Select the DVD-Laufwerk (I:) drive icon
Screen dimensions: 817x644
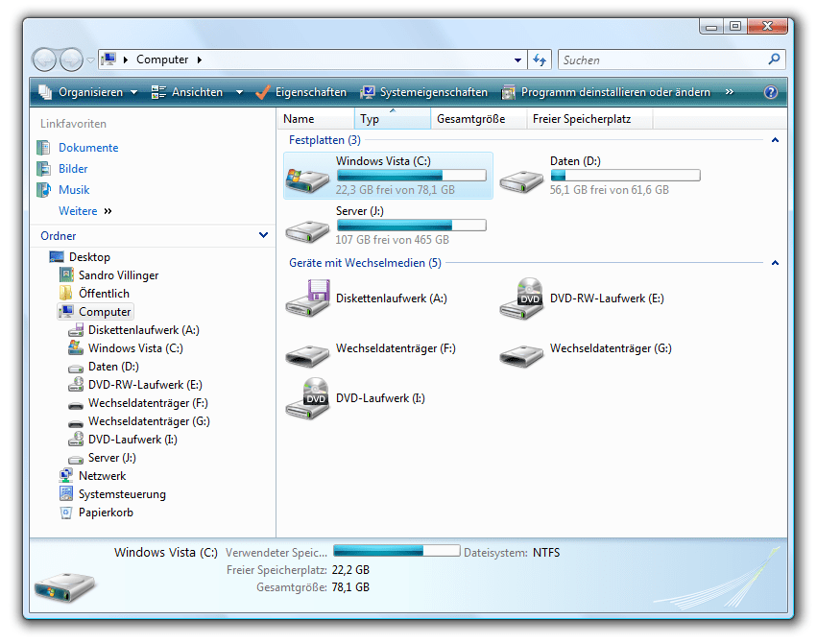[308, 398]
